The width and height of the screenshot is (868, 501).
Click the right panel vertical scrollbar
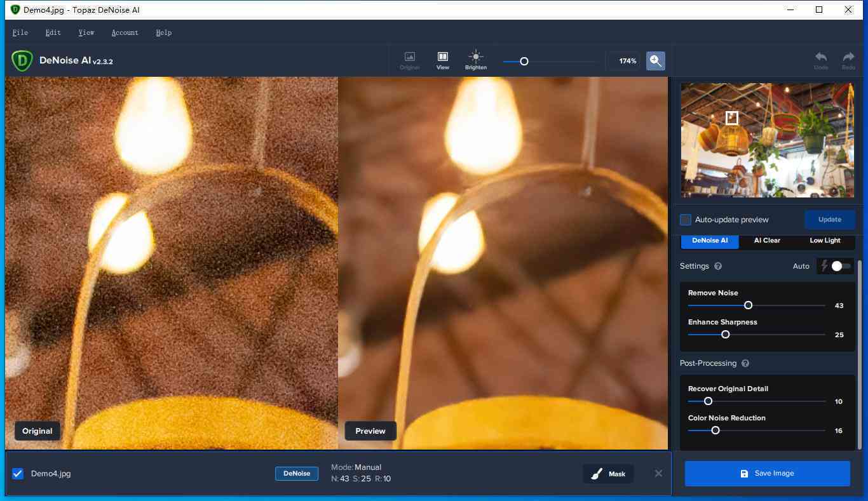[860, 354]
